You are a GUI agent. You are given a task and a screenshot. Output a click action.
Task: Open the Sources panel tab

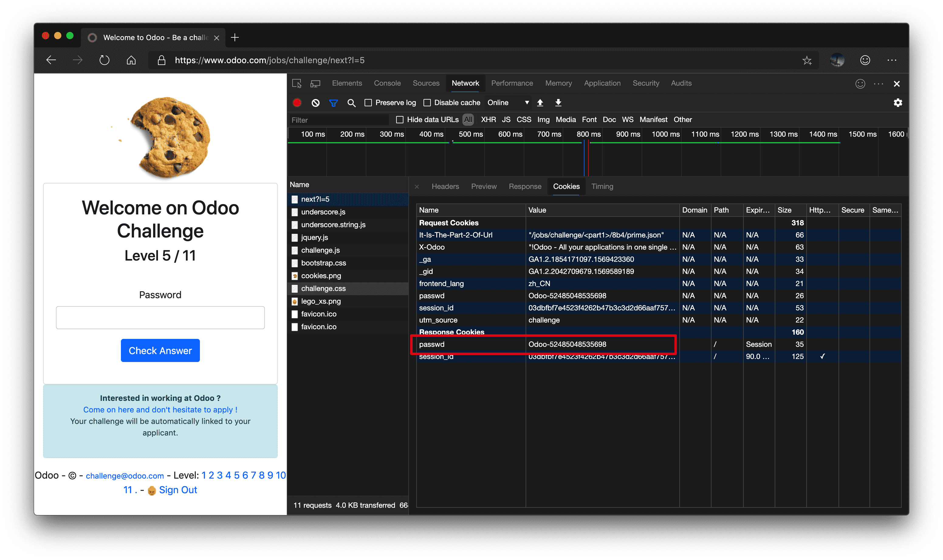tap(426, 83)
